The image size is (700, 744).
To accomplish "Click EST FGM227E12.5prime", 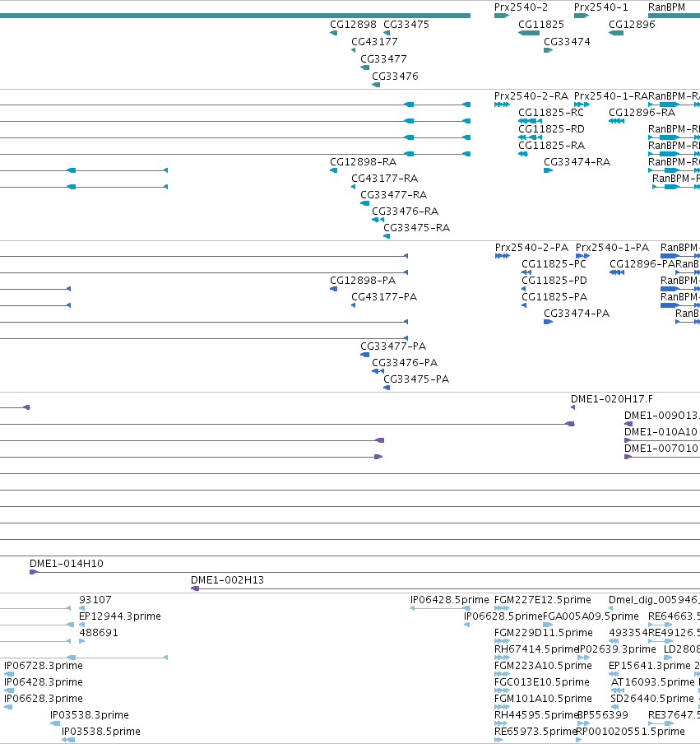I will tap(543, 600).
